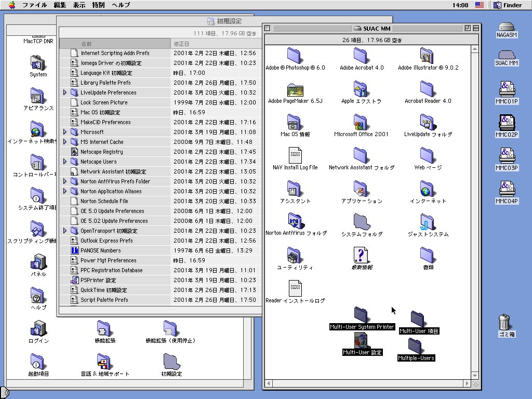Click the SUAC MM window vertical scrollbar

click(474, 208)
